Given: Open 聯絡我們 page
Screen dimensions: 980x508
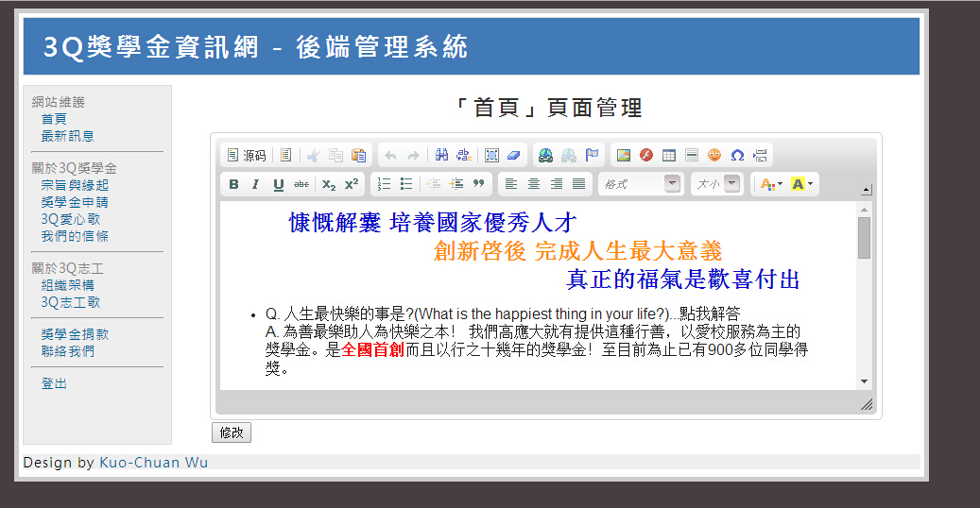Looking at the screenshot, I should click(67, 351).
